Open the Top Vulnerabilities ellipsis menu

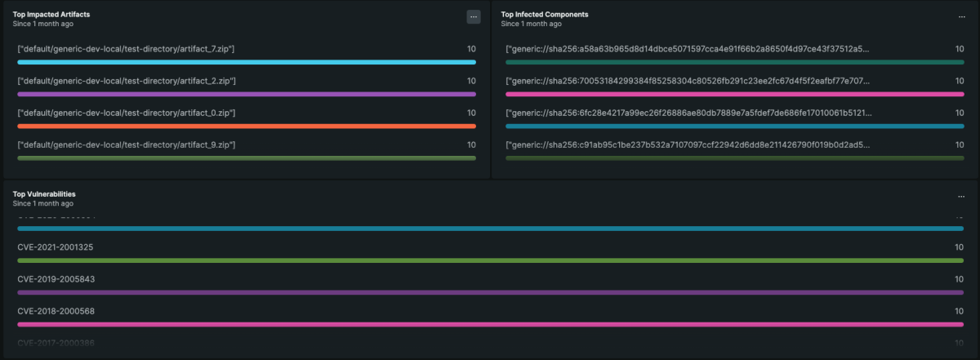[x=961, y=197]
